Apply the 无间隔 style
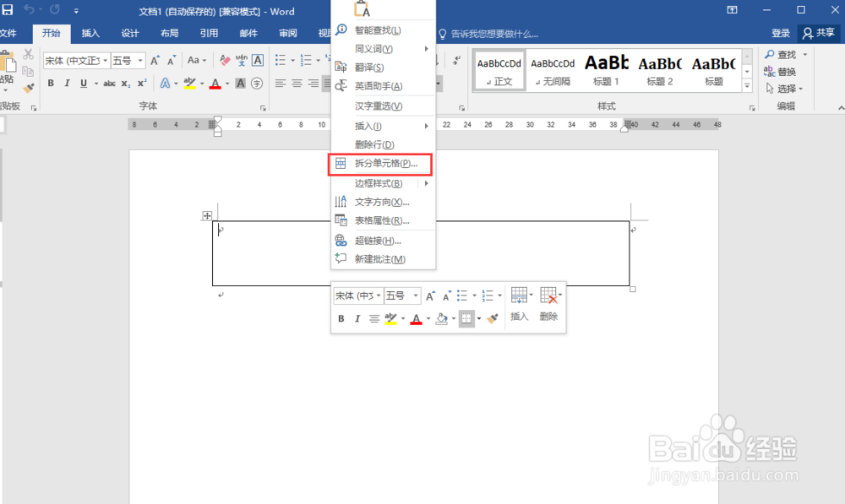The height and width of the screenshot is (504, 845). (x=553, y=70)
